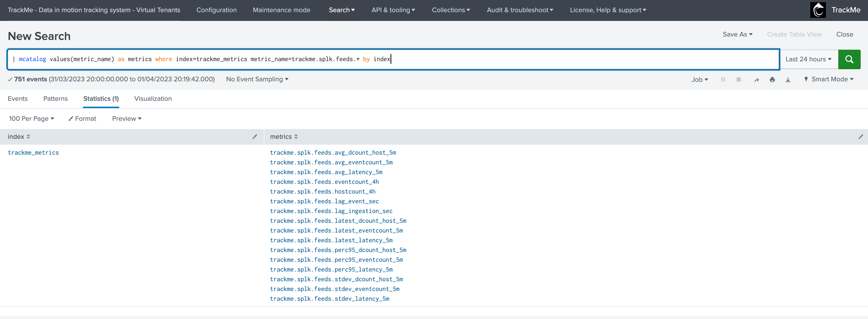Switch to the Events tab
Viewport: 868px width, 319px height.
point(18,99)
